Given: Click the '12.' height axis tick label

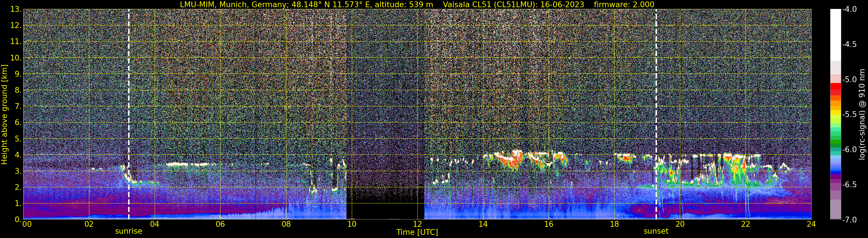Looking at the screenshot, I should coord(16,25).
